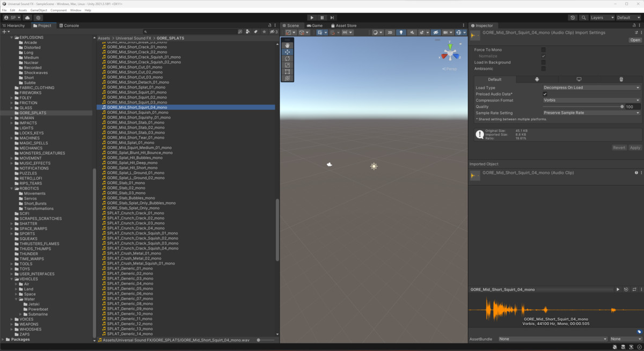Toggle scene visibility hidden-objects icon
Viewport: 644px width, 351px height.
(x=436, y=32)
